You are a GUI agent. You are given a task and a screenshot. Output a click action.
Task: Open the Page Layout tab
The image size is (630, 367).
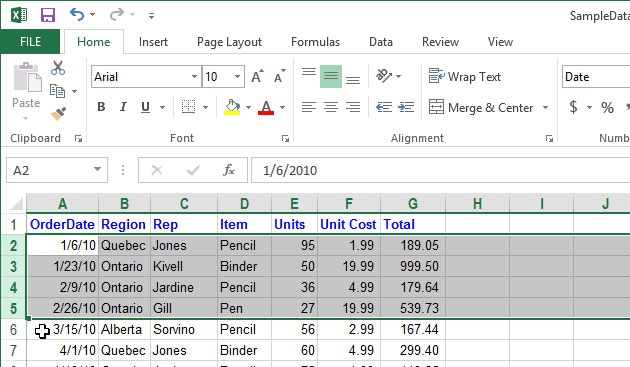229,42
